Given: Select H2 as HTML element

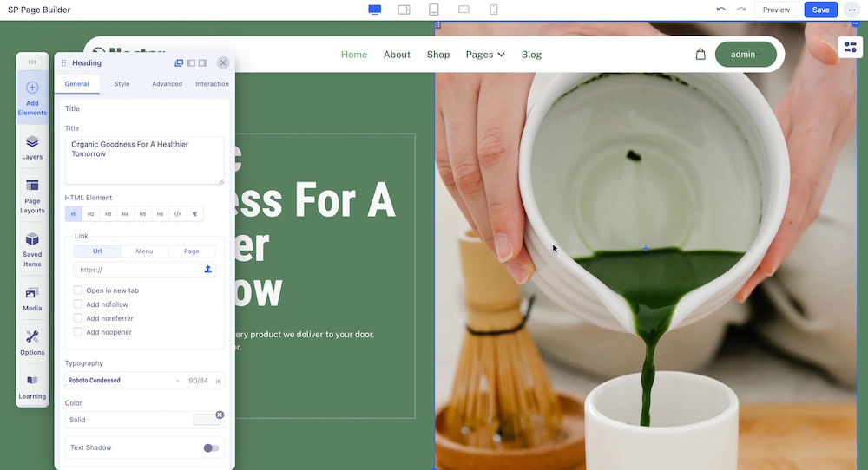Looking at the screenshot, I should 91,214.
